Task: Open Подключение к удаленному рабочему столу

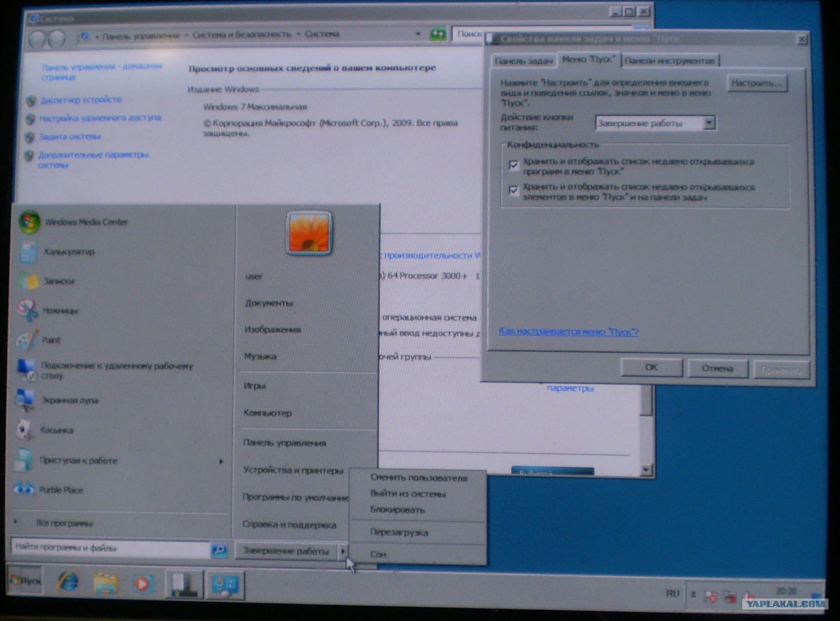Action: click(117, 370)
